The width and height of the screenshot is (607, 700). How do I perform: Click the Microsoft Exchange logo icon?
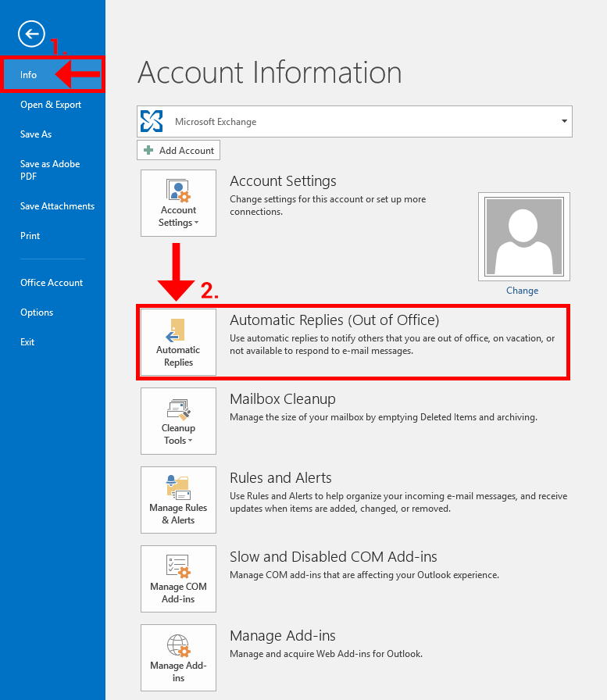pos(152,122)
